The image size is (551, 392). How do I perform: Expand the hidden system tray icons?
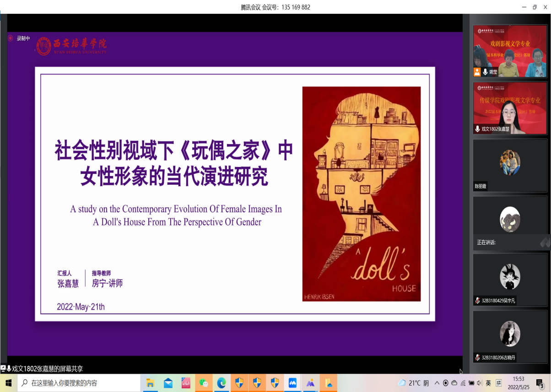[437, 383]
